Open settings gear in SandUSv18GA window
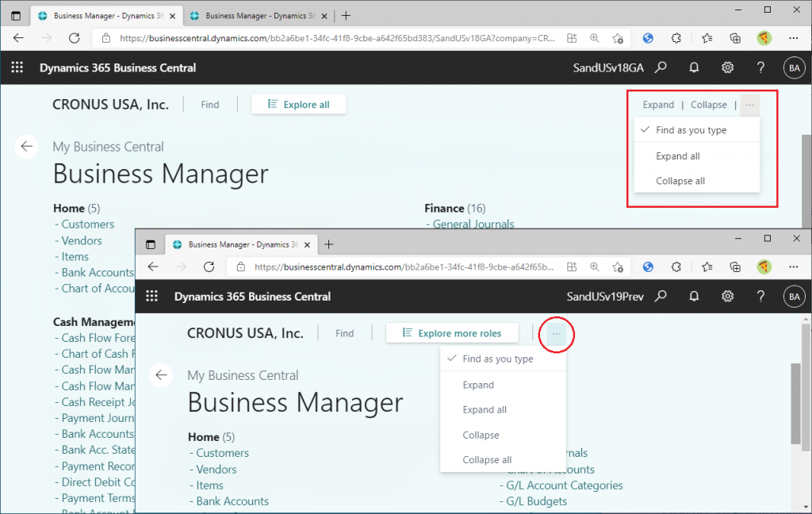 pos(728,67)
